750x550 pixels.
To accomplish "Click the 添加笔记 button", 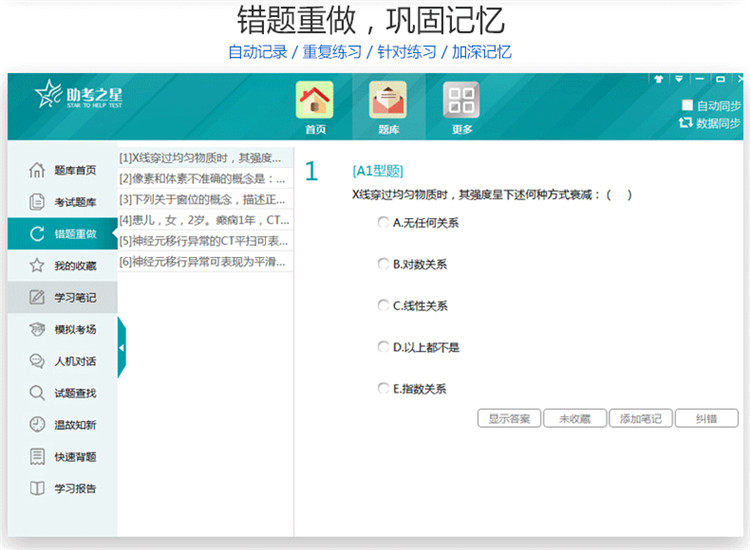I will pos(641,418).
